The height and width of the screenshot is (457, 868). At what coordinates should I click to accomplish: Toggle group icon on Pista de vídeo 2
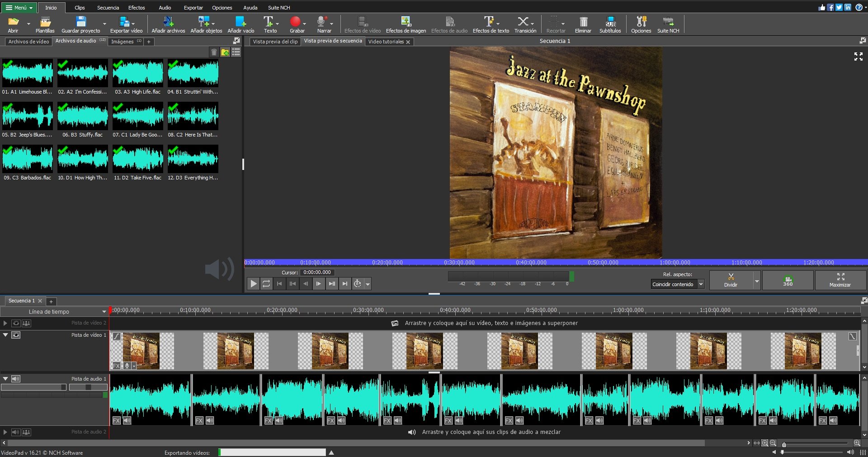click(x=27, y=323)
